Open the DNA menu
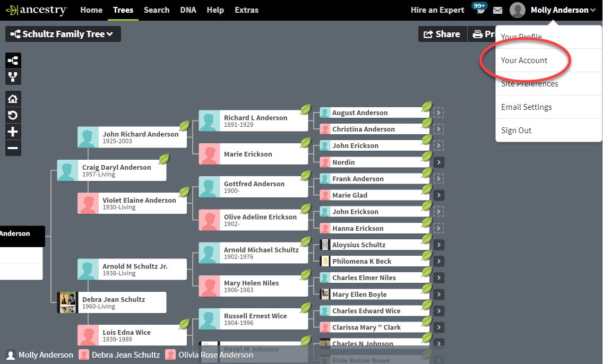603x364 pixels. click(188, 10)
